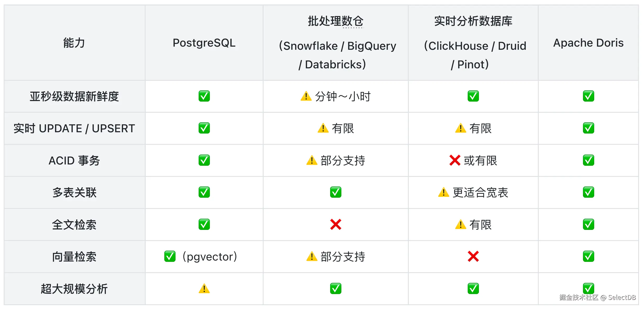Click the red cross in 全文检索 batch warehouse cell
Image resolution: width=644 pixels, height=309 pixels.
[x=336, y=224]
